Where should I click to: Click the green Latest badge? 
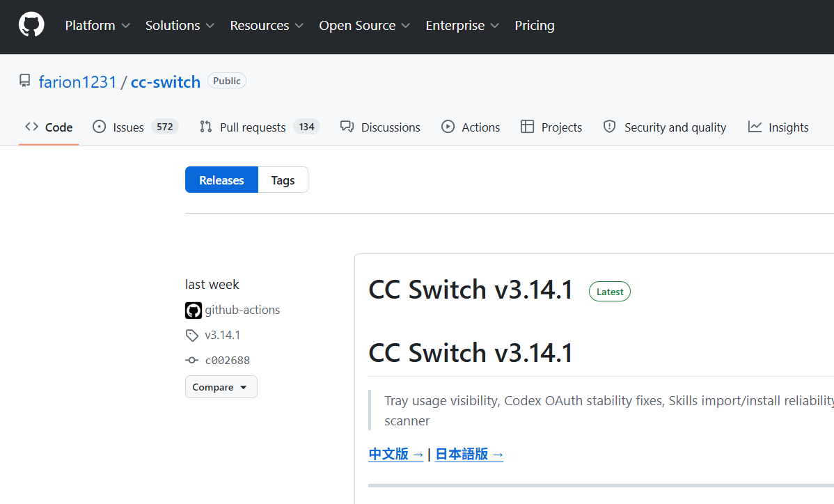(610, 292)
